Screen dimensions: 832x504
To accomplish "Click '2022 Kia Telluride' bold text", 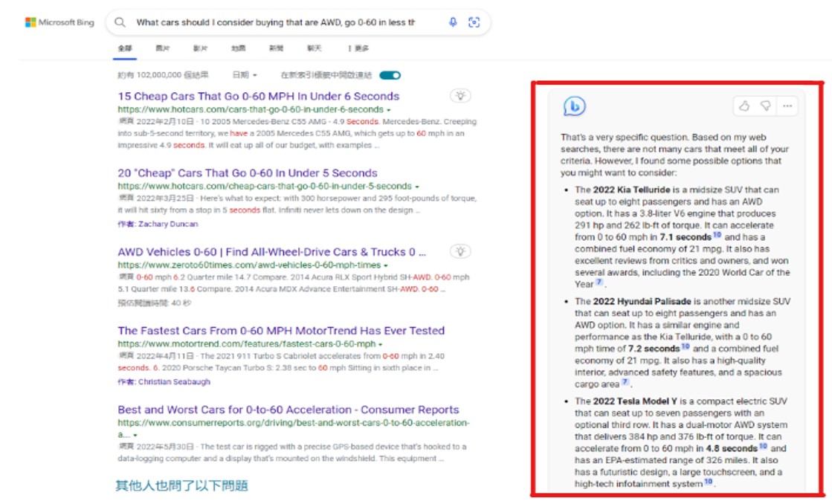I will (631, 190).
